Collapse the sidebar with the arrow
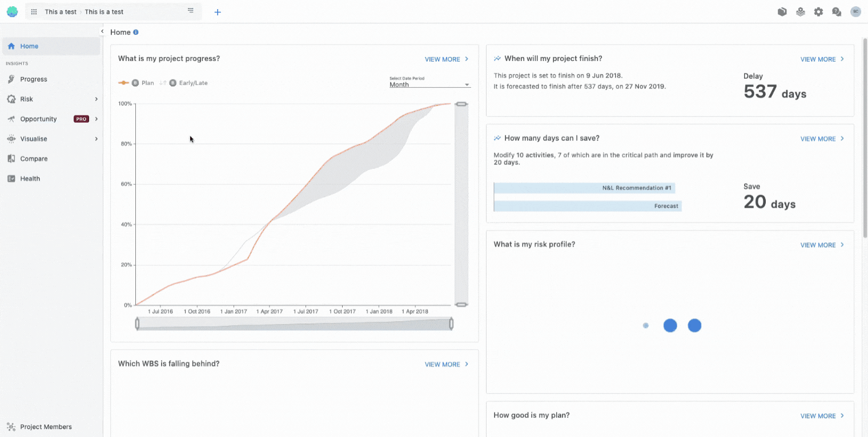 click(102, 31)
